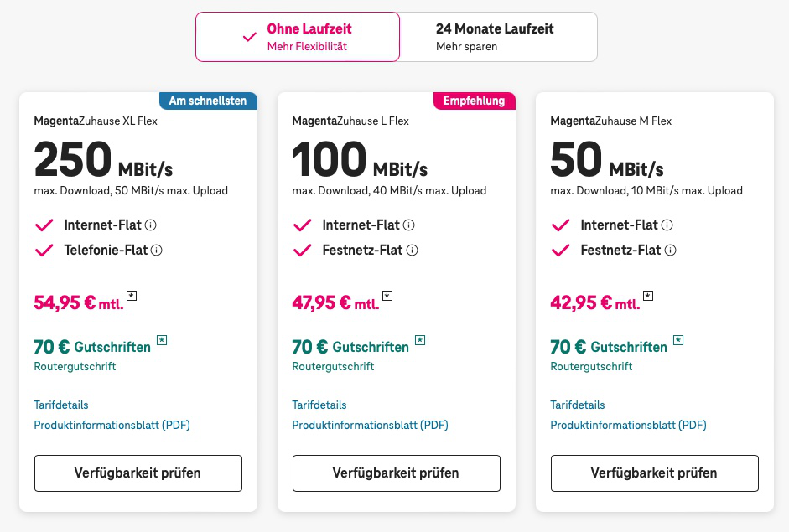Show info for L Flex Internet-Flat
This screenshot has width=789, height=532.
pyautogui.click(x=409, y=225)
